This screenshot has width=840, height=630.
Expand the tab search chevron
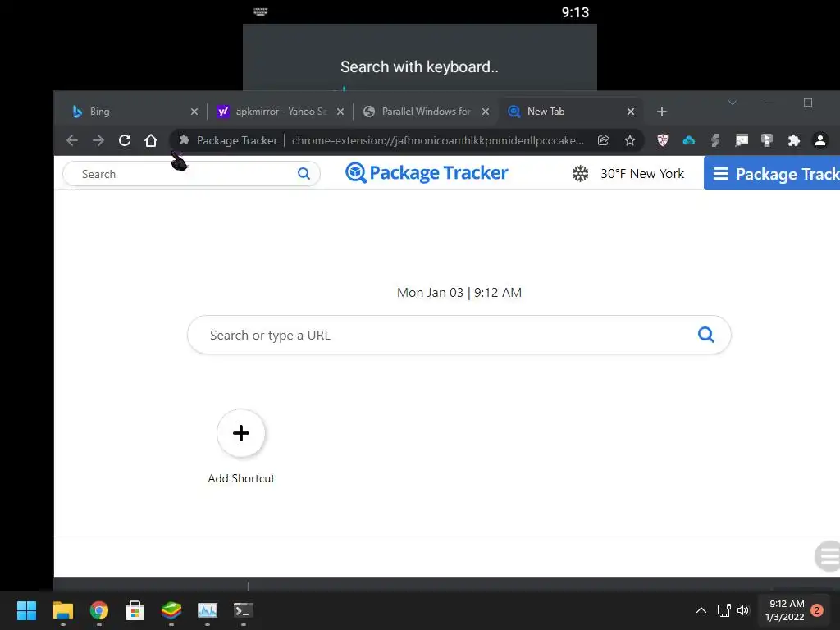733,103
